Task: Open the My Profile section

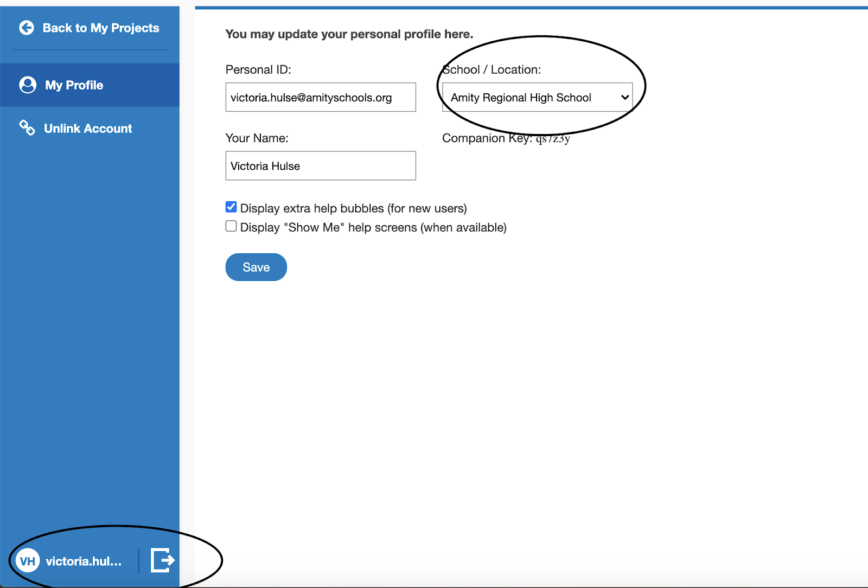Action: (x=90, y=85)
